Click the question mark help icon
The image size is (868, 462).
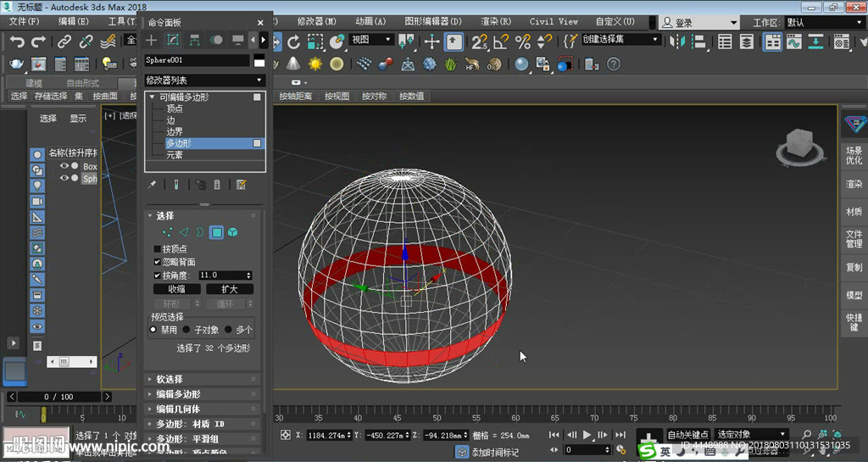(614, 64)
